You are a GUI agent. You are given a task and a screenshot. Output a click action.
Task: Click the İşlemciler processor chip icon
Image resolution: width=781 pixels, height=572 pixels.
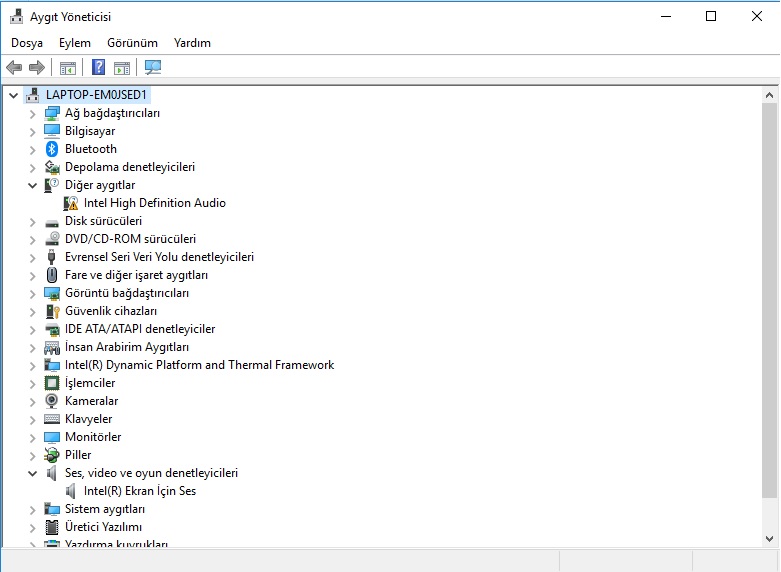pos(52,383)
